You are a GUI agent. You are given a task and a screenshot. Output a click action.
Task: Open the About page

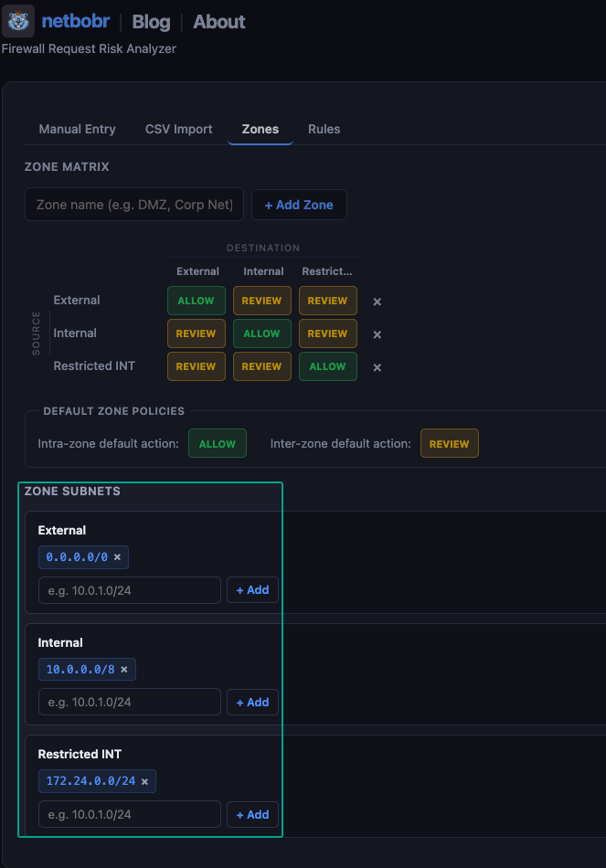pyautogui.click(x=218, y=21)
